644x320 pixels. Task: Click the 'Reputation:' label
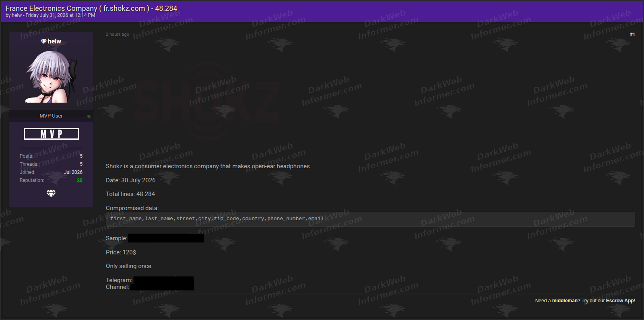pyautogui.click(x=32, y=180)
